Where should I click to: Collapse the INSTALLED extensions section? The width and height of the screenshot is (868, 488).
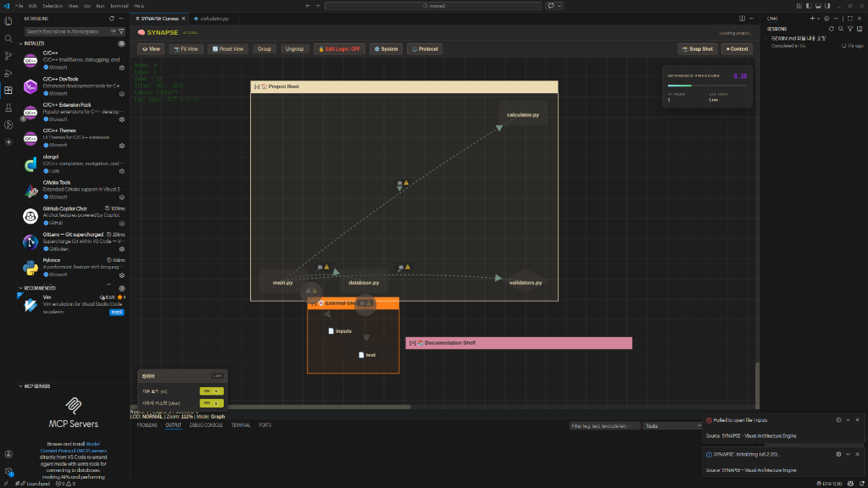[34, 43]
